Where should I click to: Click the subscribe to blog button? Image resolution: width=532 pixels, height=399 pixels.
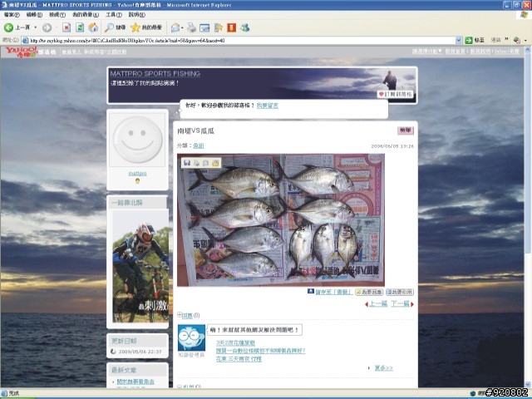coord(396,94)
